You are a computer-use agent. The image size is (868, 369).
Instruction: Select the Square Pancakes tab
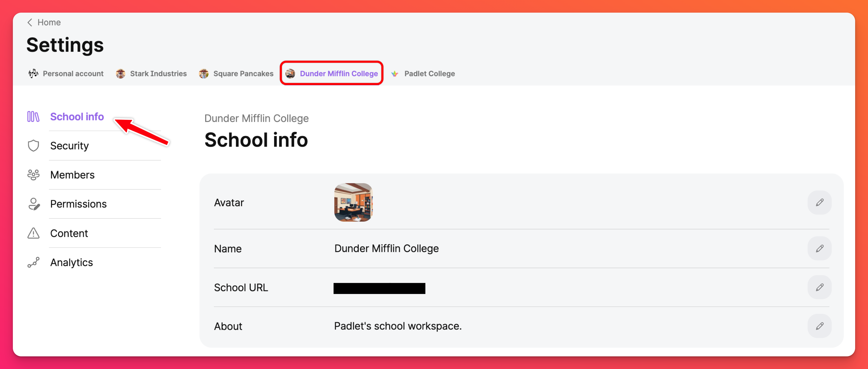point(236,74)
